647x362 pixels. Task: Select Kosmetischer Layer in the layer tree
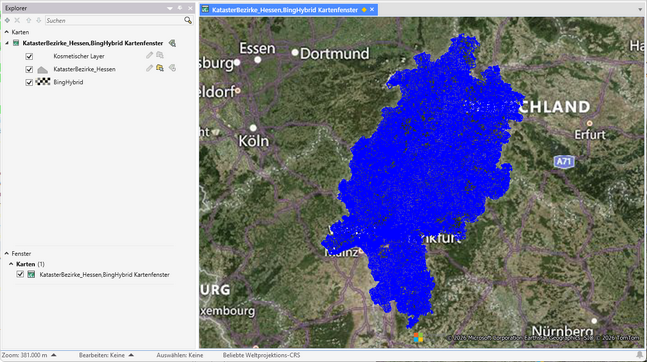point(79,56)
